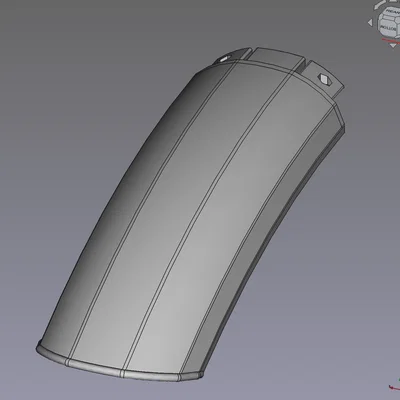Select the hexagonal hole in fender tab
The height and width of the screenshot is (400, 400).
coord(325,79)
